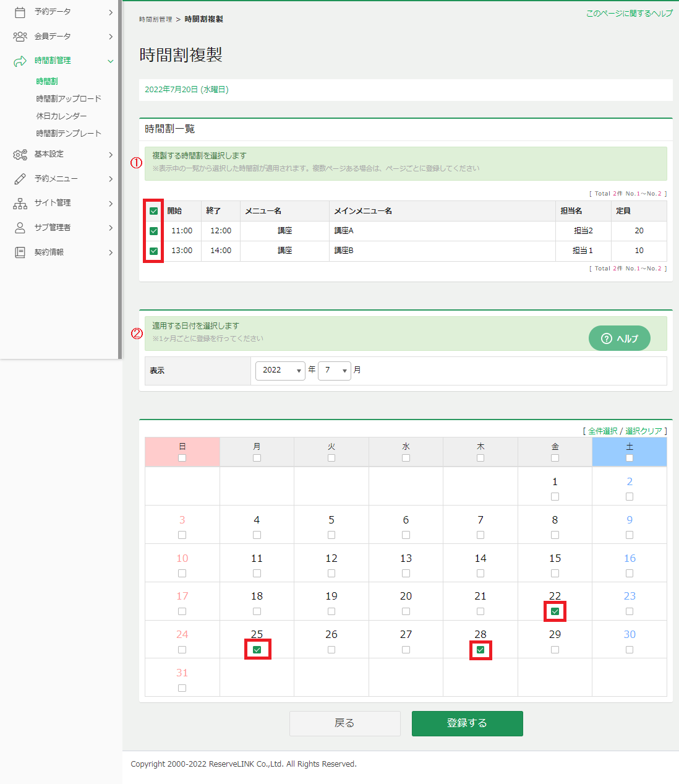Viewport: 679px width, 784px height.
Task: Open 時間割テンプレート submenu item
Action: tap(69, 134)
